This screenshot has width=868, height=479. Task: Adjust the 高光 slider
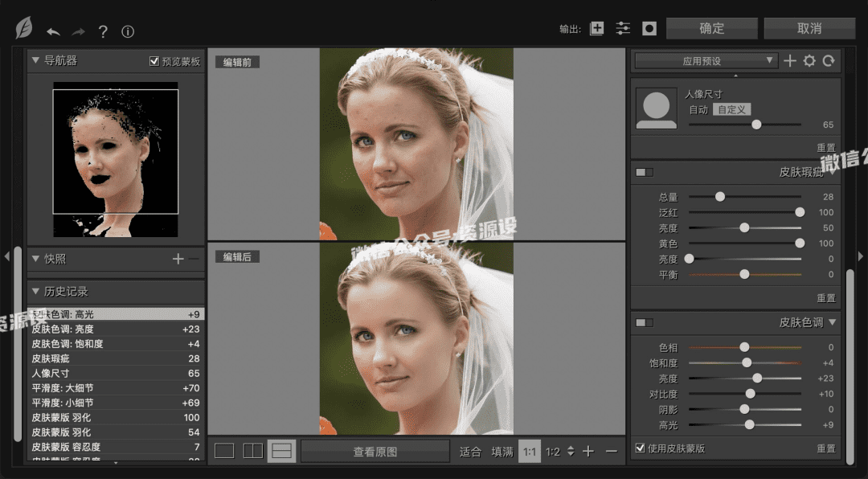coord(744,424)
